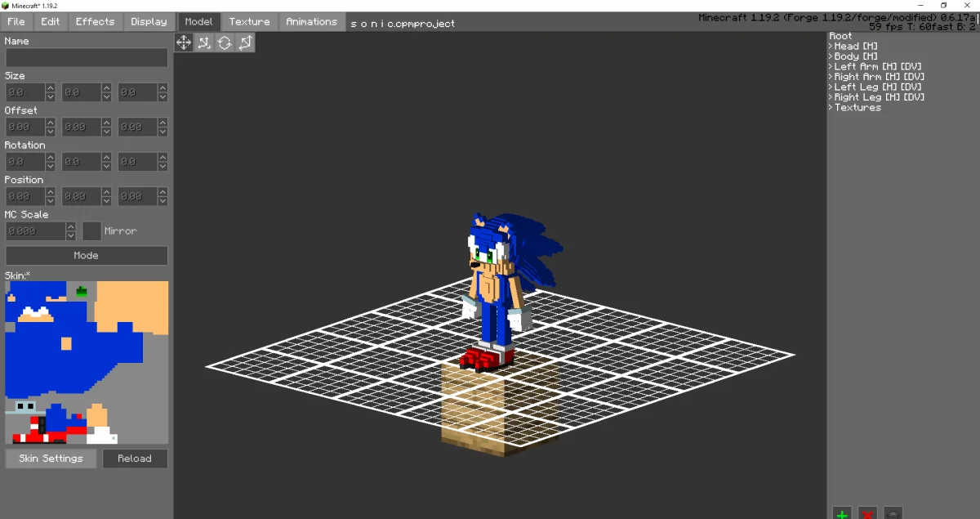Increase the third Offset value with up arrow
980x519 pixels.
[x=163, y=123]
